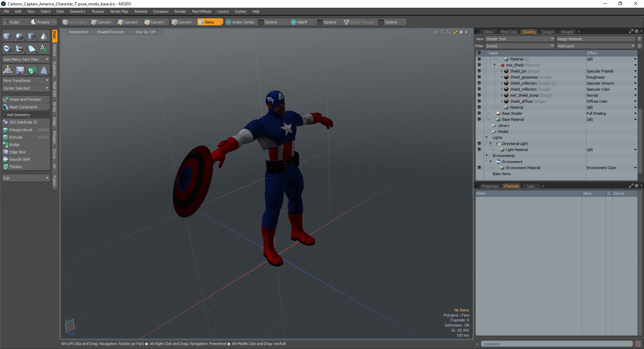Activate Smooth Shift tool
The height and width of the screenshot is (349, 644).
coord(26,159)
